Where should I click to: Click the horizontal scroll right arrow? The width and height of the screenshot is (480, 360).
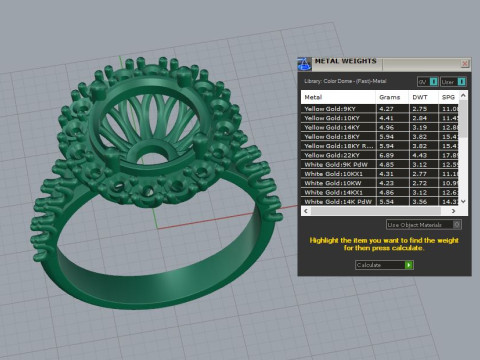[x=453, y=211]
